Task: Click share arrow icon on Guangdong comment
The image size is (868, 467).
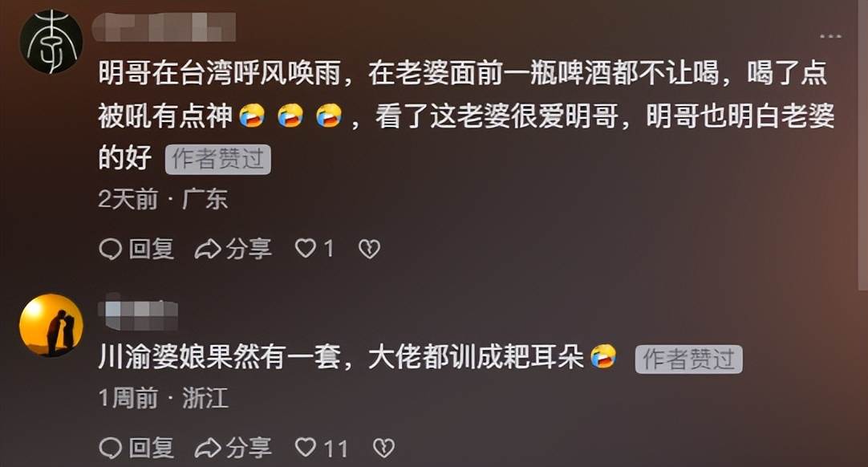Action: click(208, 250)
